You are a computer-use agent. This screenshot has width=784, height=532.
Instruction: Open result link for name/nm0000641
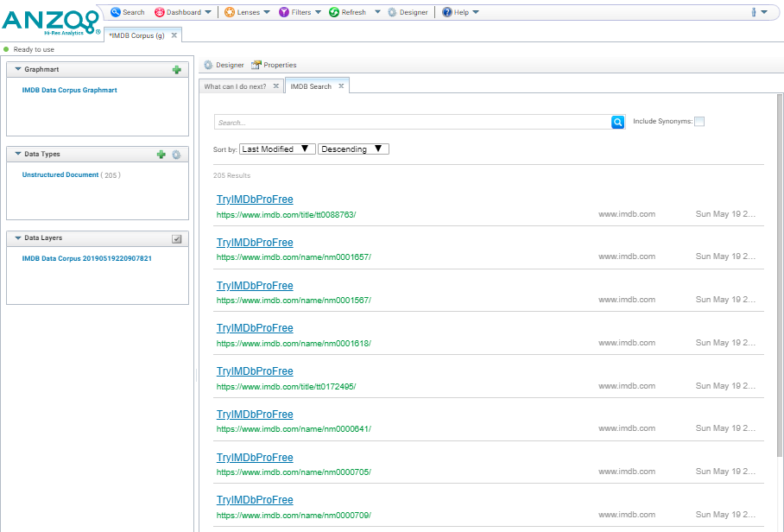[255, 414]
